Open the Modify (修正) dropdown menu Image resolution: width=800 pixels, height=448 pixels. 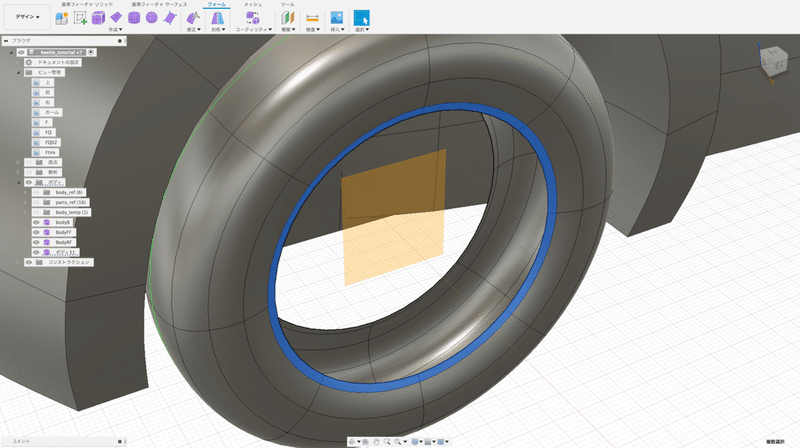click(x=193, y=30)
